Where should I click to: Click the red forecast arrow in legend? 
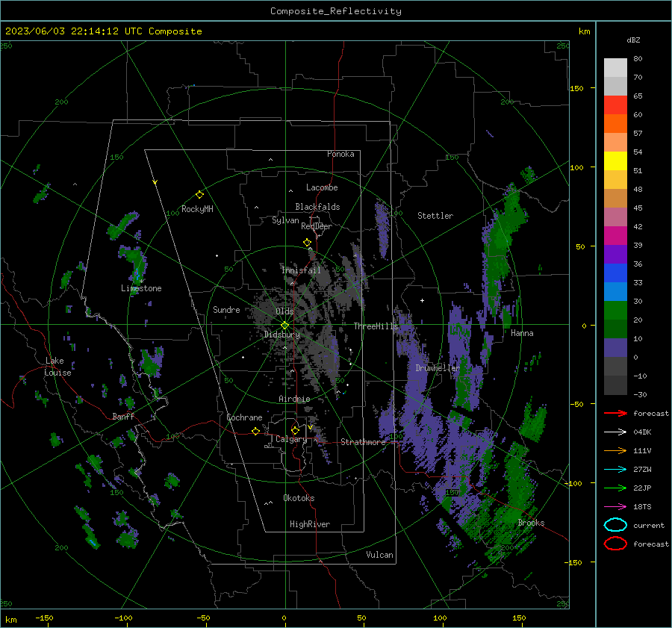pyautogui.click(x=615, y=413)
